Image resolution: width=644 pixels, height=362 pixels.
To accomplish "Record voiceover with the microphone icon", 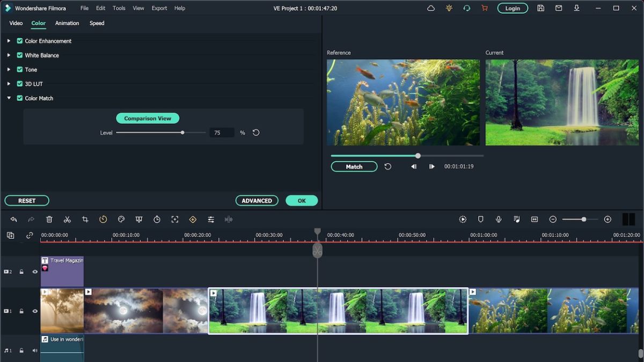I will pyautogui.click(x=499, y=219).
